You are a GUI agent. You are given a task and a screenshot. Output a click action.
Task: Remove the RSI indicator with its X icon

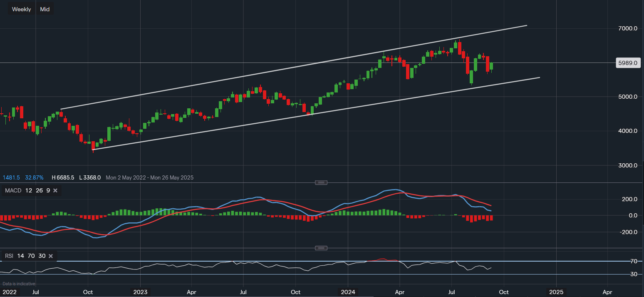coord(50,256)
